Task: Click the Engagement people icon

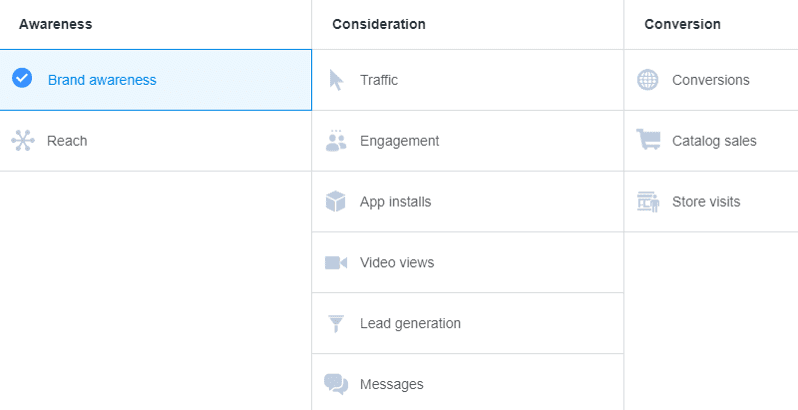Action: coord(336,141)
